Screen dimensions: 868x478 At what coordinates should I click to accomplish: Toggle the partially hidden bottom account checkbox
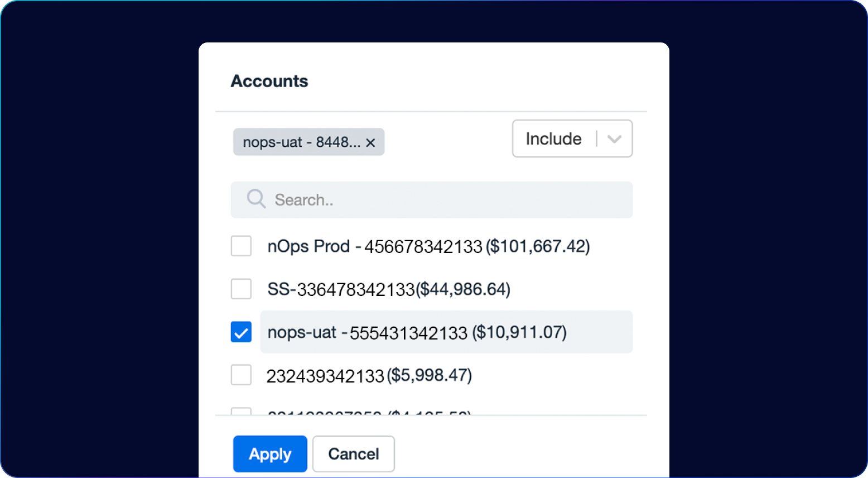pyautogui.click(x=241, y=412)
